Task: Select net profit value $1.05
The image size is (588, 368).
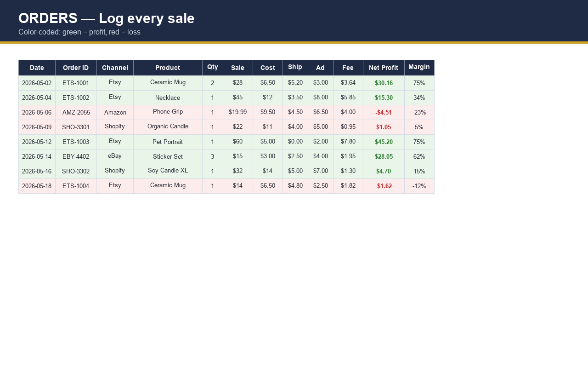Action: pos(384,127)
